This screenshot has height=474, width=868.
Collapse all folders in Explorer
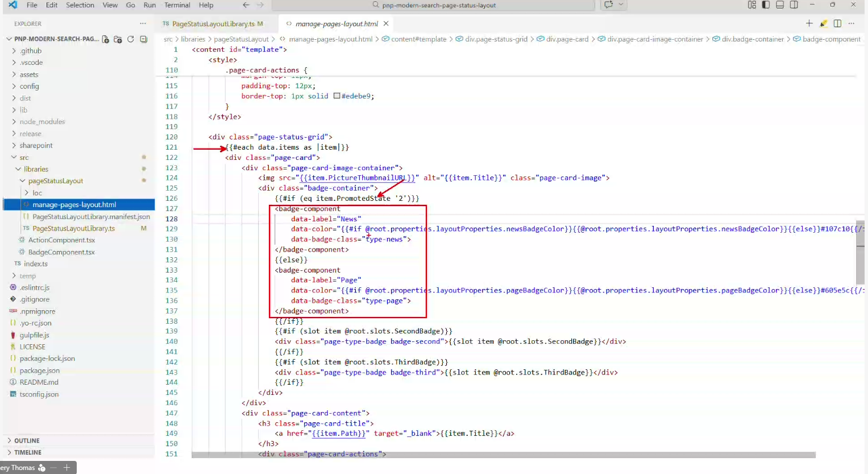point(143,39)
